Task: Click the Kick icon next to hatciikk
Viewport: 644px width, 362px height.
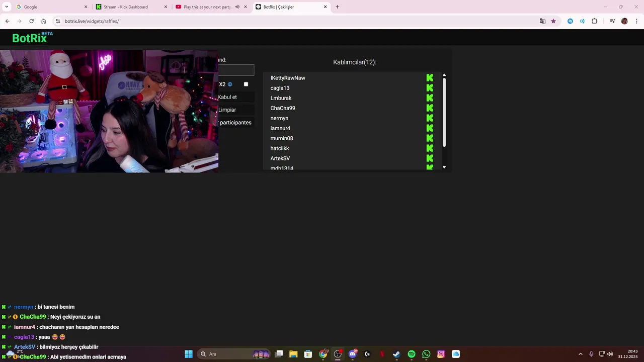Action: coord(430,148)
